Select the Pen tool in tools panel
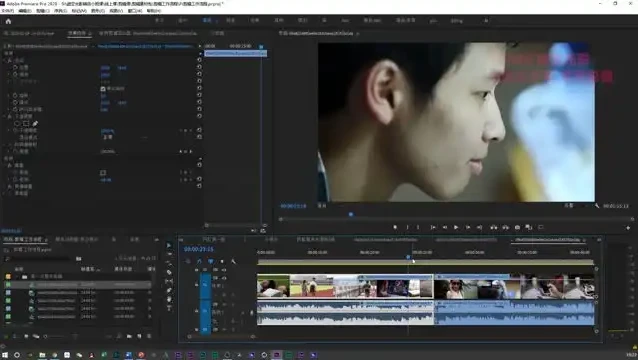The width and height of the screenshot is (638, 360). point(169,290)
